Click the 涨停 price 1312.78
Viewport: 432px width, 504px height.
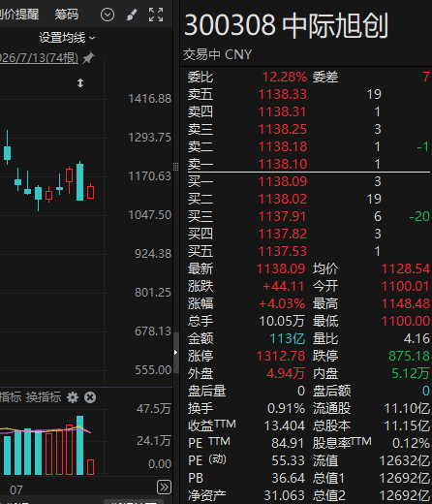click(x=281, y=356)
